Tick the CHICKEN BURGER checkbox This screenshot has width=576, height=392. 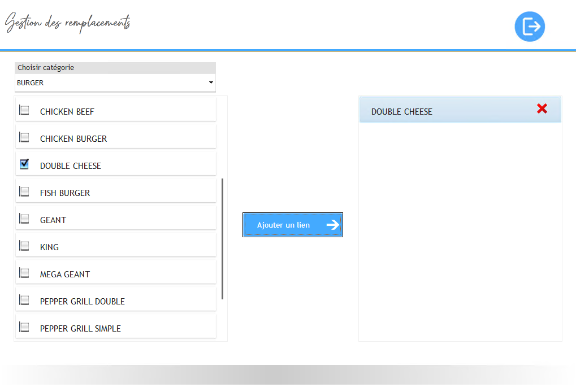24,138
